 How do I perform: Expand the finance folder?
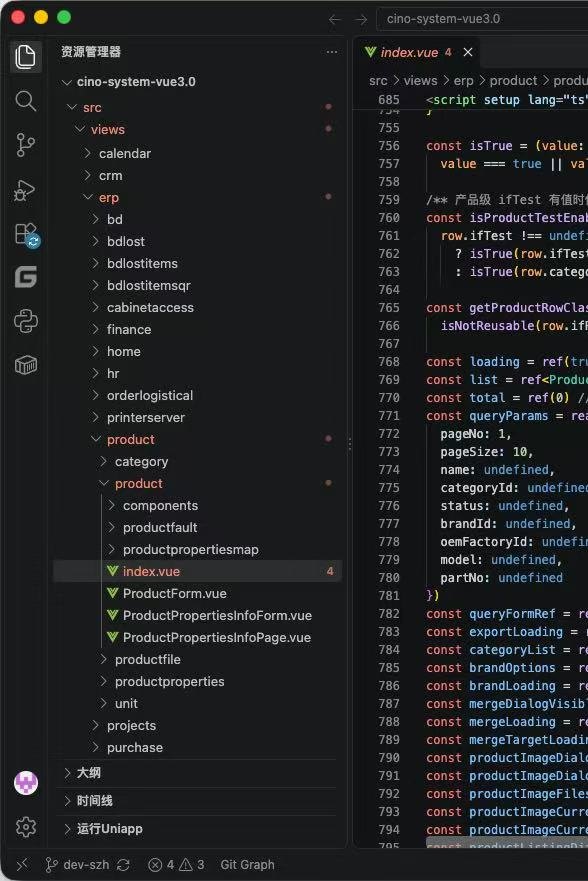198,329
